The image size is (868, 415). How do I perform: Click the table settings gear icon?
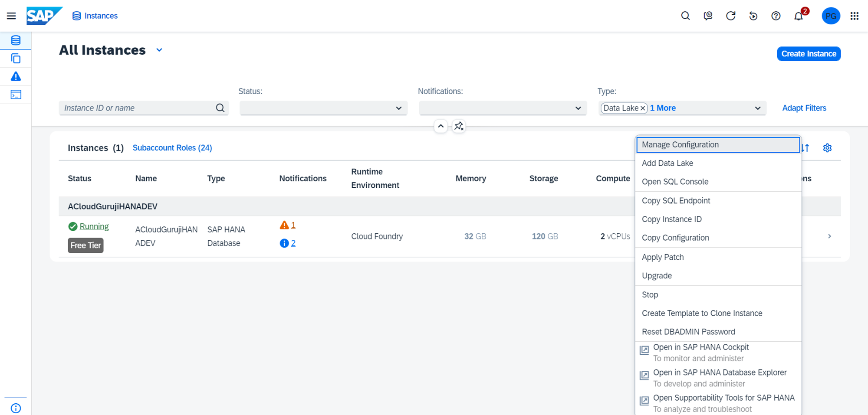tap(827, 148)
